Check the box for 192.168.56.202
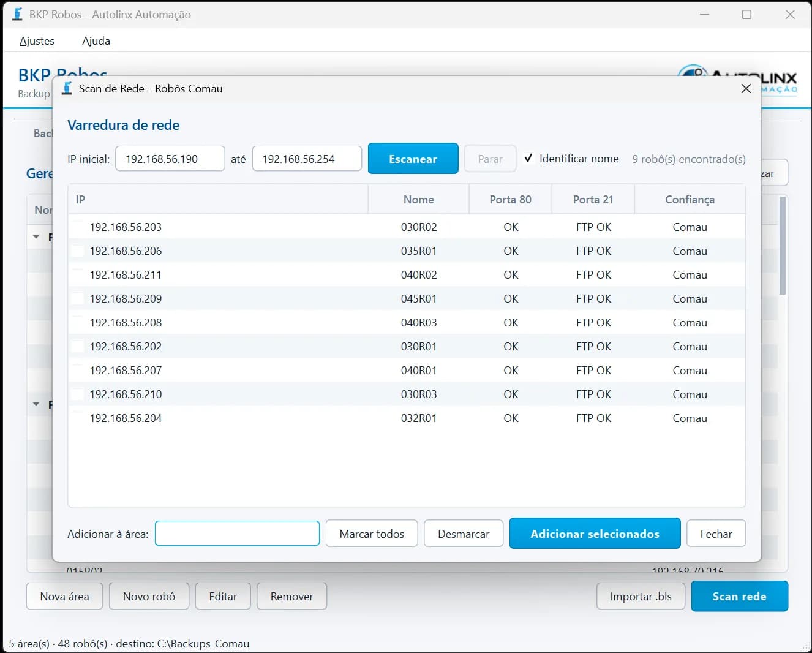The width and height of the screenshot is (812, 653). [77, 346]
